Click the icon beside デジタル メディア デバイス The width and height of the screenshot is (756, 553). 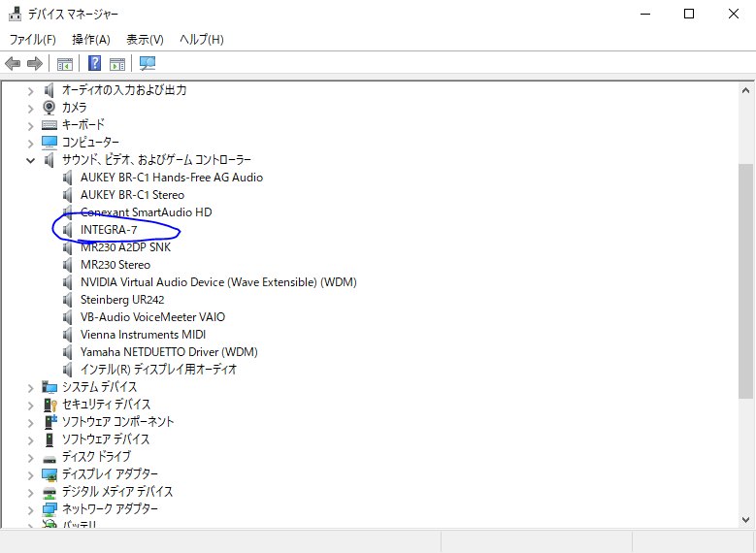coord(49,493)
